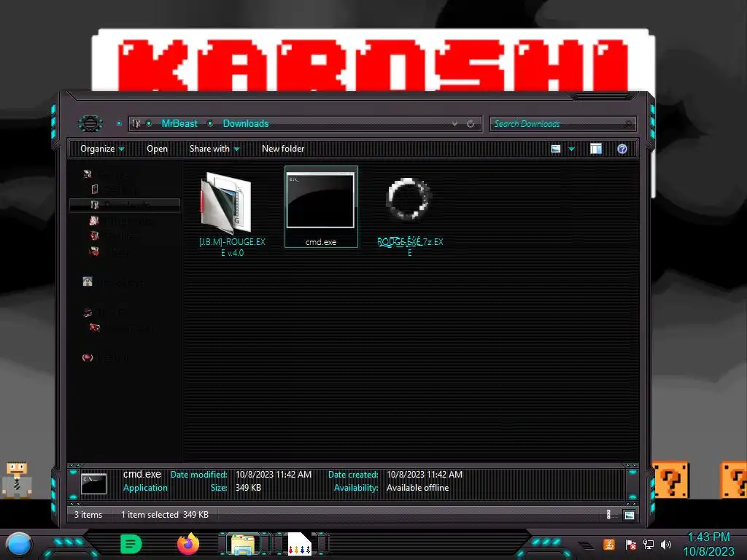The height and width of the screenshot is (560, 747).
Task: Refresh the Downloads folder address bar
Action: (x=471, y=124)
